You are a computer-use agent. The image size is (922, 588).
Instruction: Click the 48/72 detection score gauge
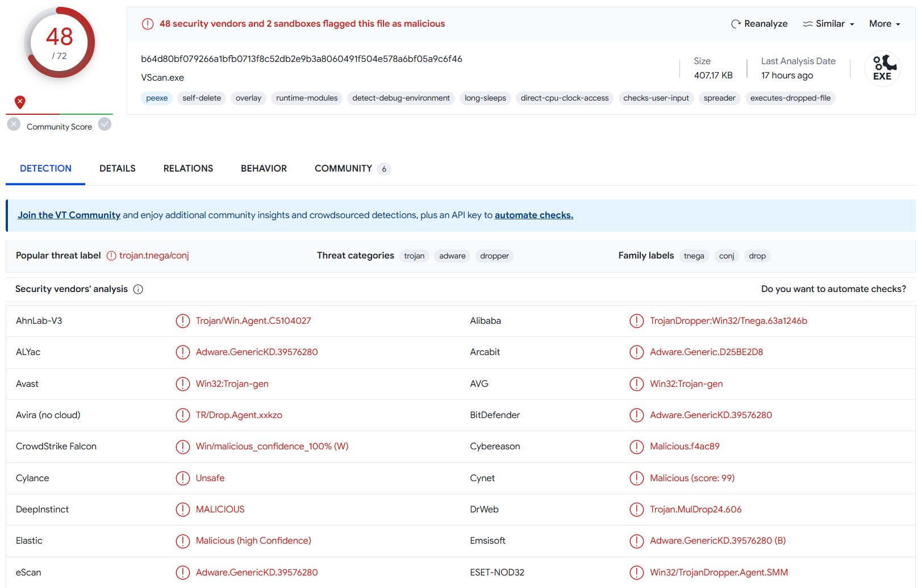tap(60, 43)
